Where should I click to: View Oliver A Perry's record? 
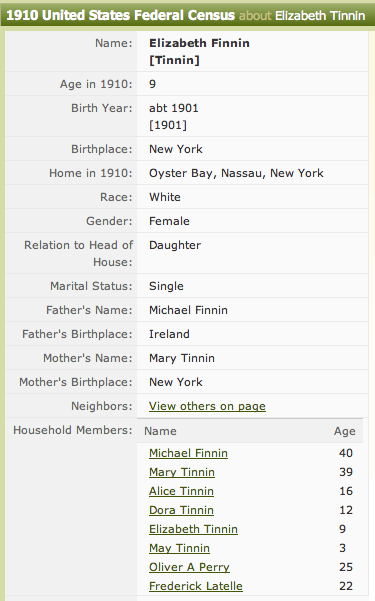pos(189,567)
